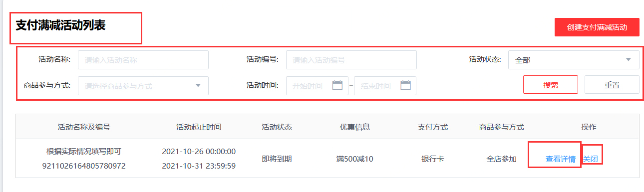Viewport: 644px width, 192px height.
Task: Click the 搜索 button
Action: click(x=551, y=85)
